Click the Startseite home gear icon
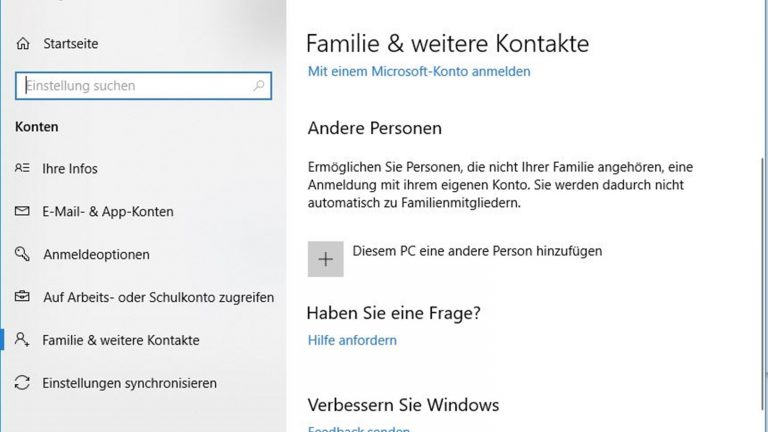The image size is (768, 432). 23,44
